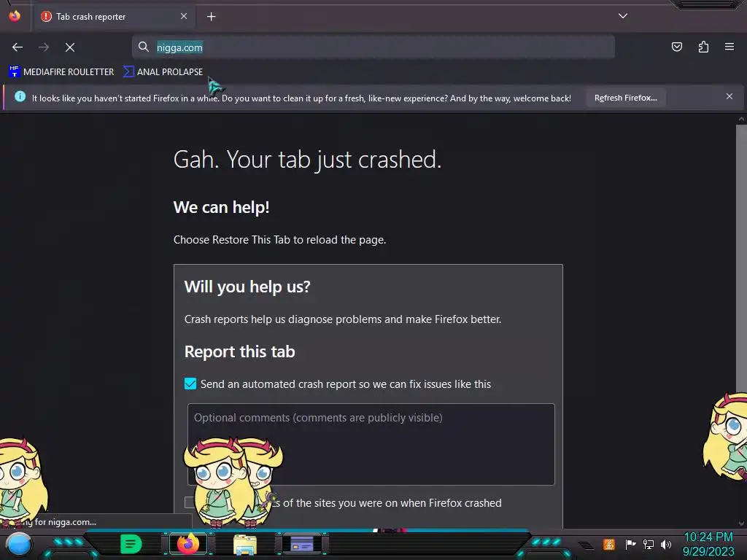Click the page scrollbar up arrow
This screenshot has height=560, width=747.
(741, 120)
